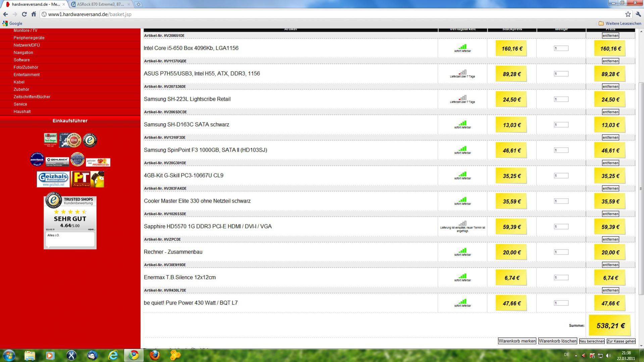Open Windows Explorer from taskbar
Viewport: 644px width, 362px height.
coord(30,355)
